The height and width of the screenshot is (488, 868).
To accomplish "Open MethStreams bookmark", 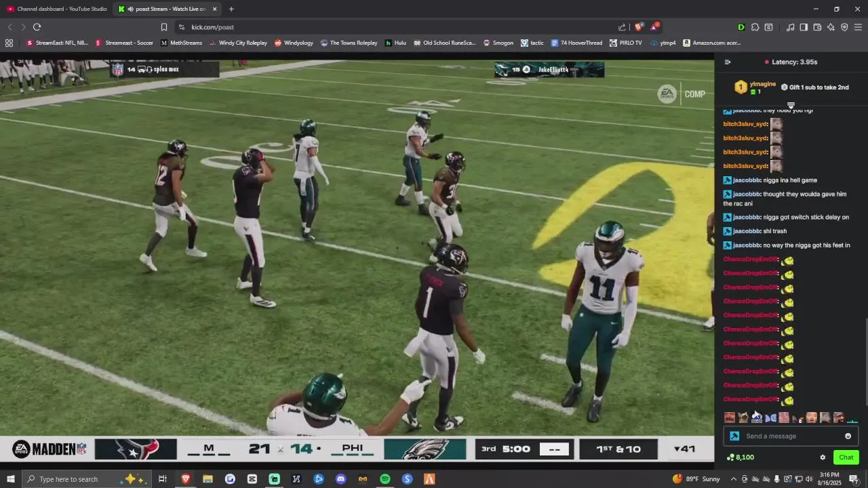I will coord(181,43).
